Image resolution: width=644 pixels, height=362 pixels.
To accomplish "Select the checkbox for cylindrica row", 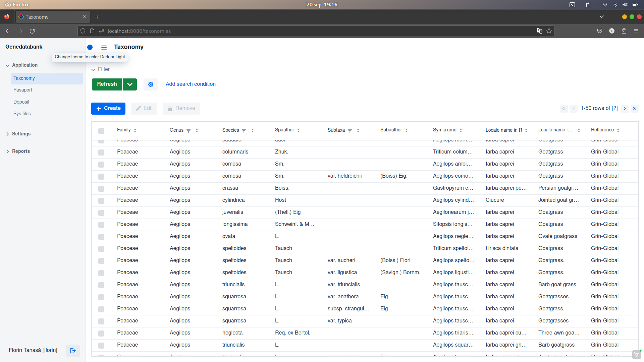I will [x=102, y=200].
